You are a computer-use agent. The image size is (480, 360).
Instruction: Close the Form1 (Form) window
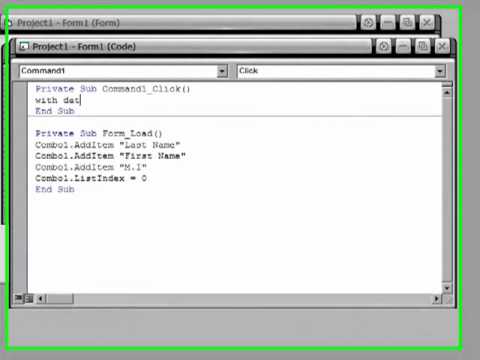427,23
